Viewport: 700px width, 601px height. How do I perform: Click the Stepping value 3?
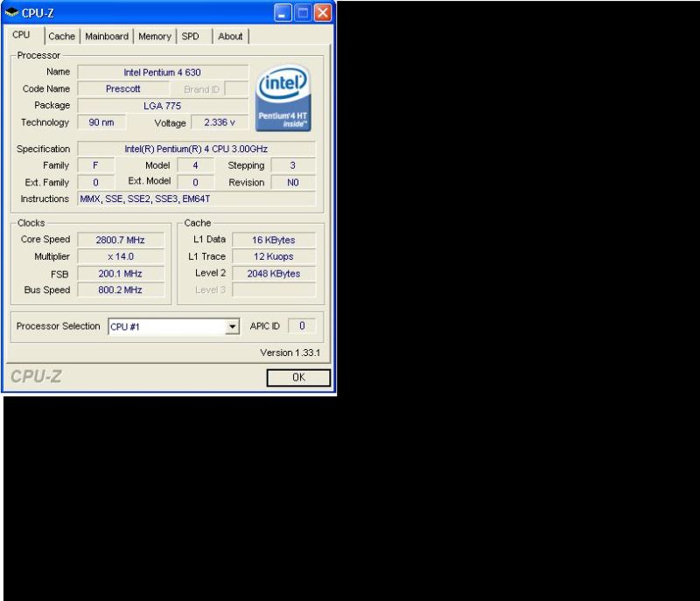click(293, 165)
